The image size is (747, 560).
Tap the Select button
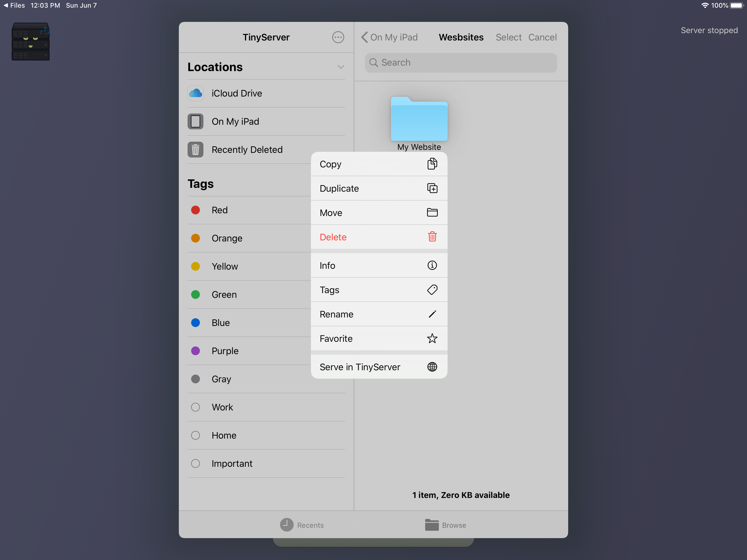click(x=508, y=37)
